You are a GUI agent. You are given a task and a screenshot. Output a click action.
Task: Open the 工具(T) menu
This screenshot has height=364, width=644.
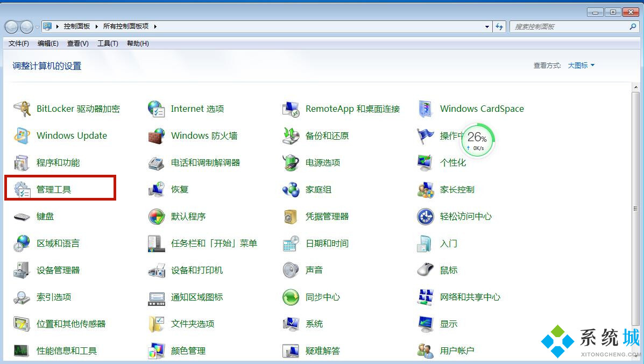pos(108,44)
